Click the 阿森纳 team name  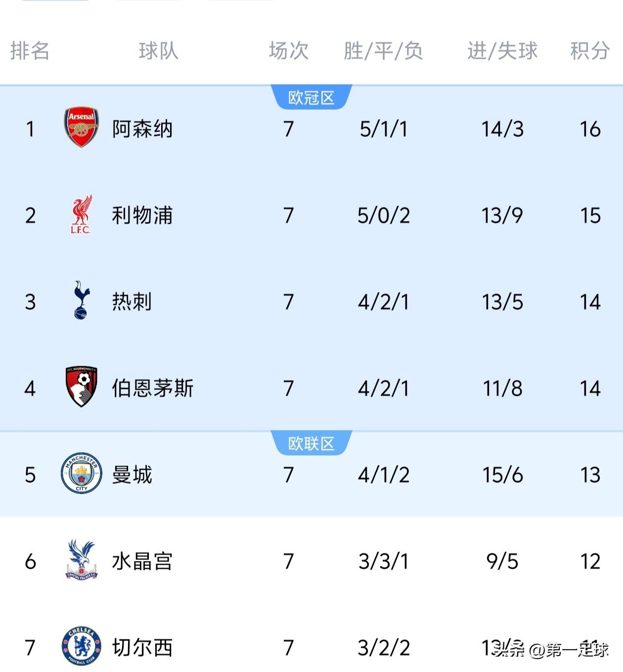coord(142,129)
